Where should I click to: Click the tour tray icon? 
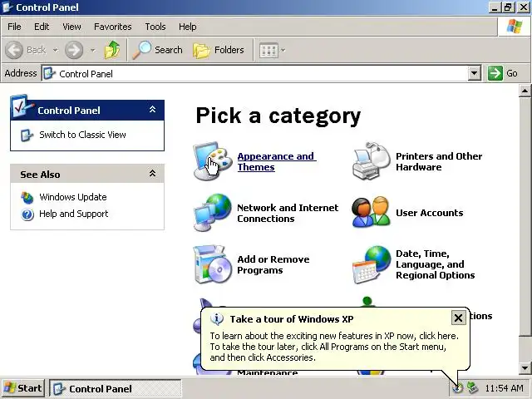457,387
